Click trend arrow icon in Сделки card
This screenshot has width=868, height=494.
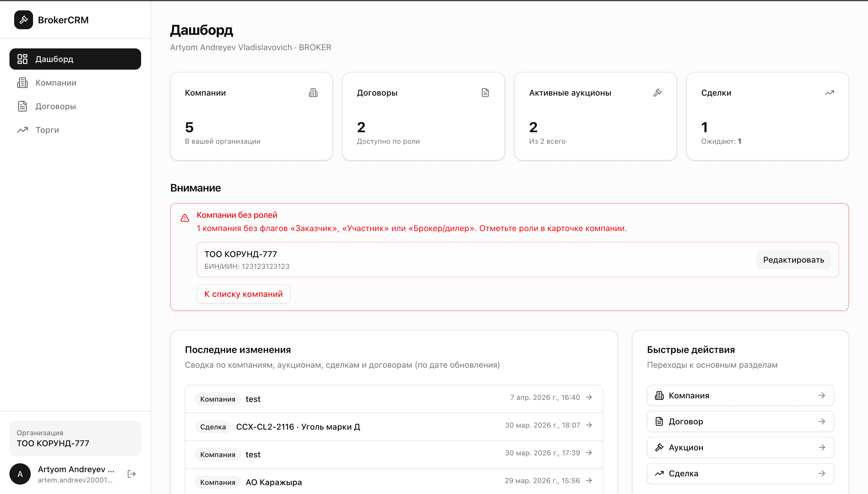tap(829, 93)
